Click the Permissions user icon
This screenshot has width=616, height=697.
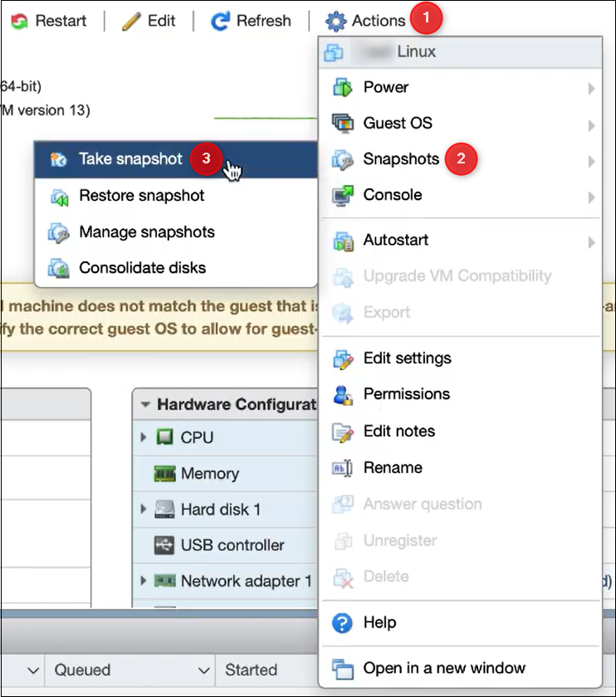tap(343, 395)
